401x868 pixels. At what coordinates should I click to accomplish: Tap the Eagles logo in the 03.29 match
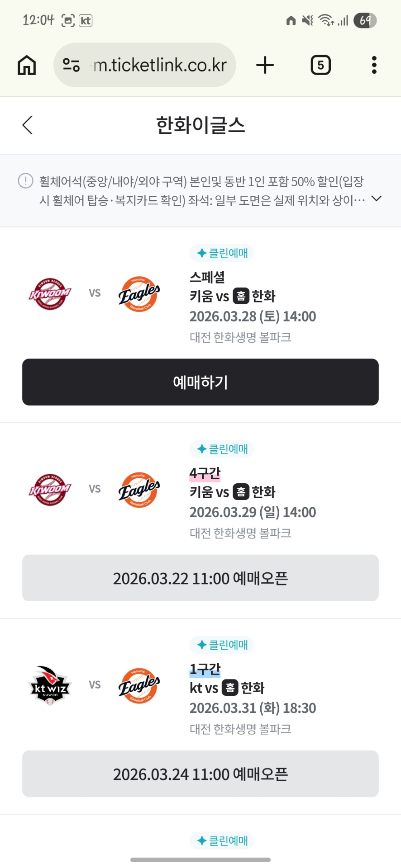pyautogui.click(x=139, y=490)
